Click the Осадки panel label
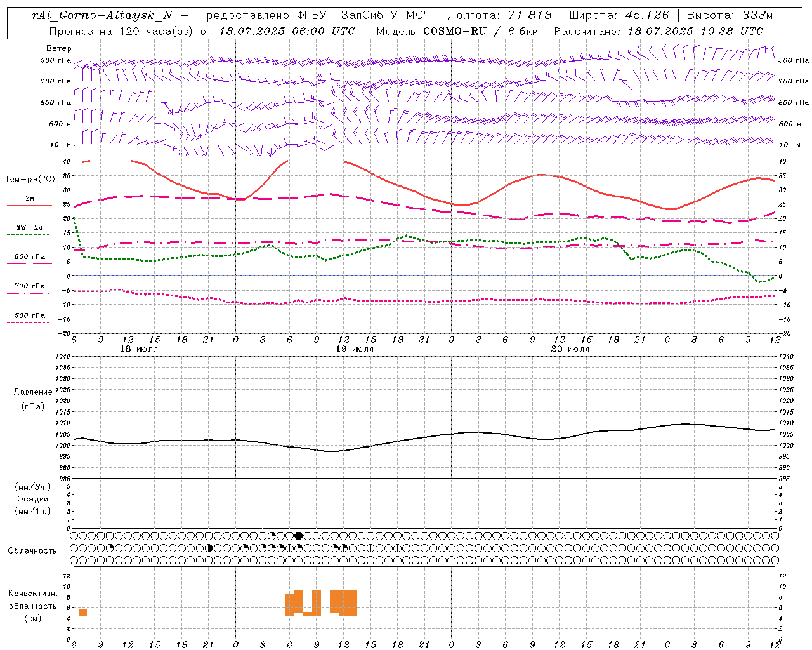Image resolution: width=812 pixels, height=650 pixels. [33, 499]
